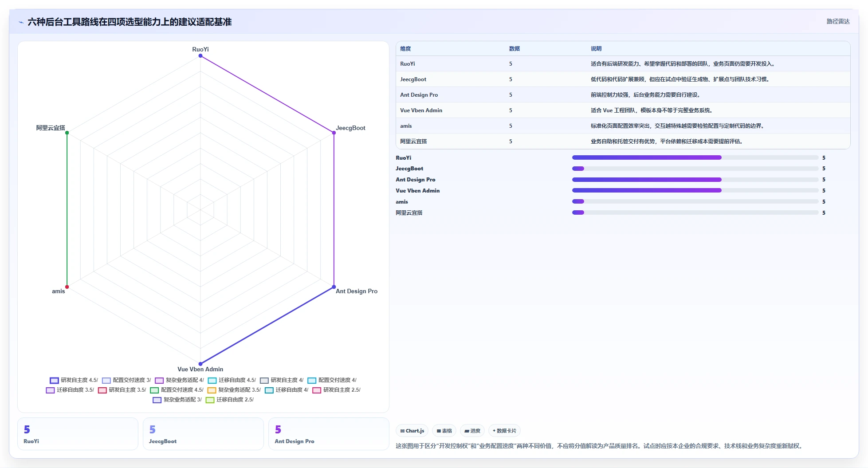Viewport: 868px width, 468px height.
Task: Click footnote text 这张图用于区分
Action: (x=600, y=446)
